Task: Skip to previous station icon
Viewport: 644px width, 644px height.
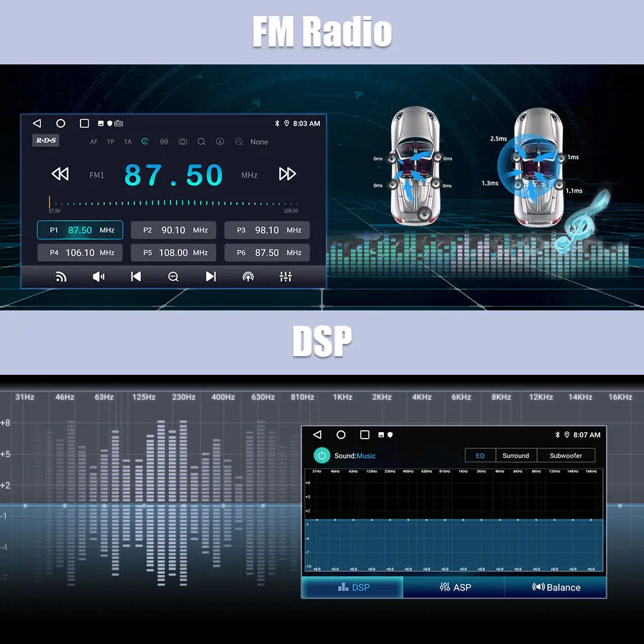Action: click(136, 276)
